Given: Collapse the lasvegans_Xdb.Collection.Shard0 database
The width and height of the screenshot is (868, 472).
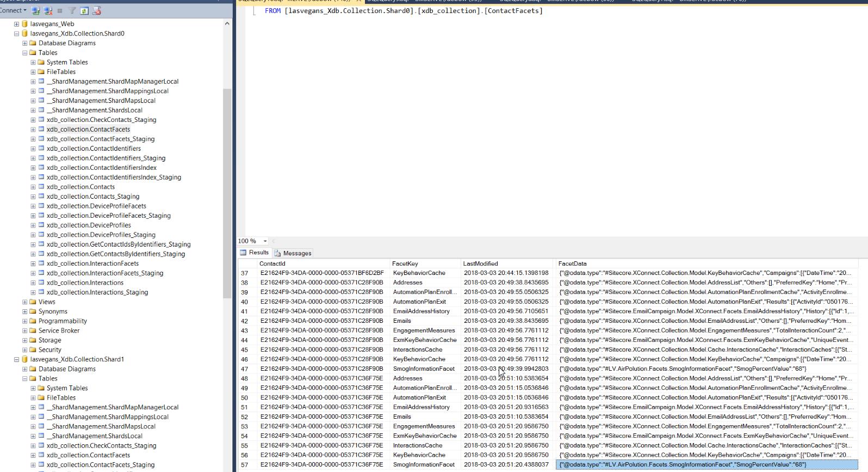Looking at the screenshot, I should [x=16, y=34].
